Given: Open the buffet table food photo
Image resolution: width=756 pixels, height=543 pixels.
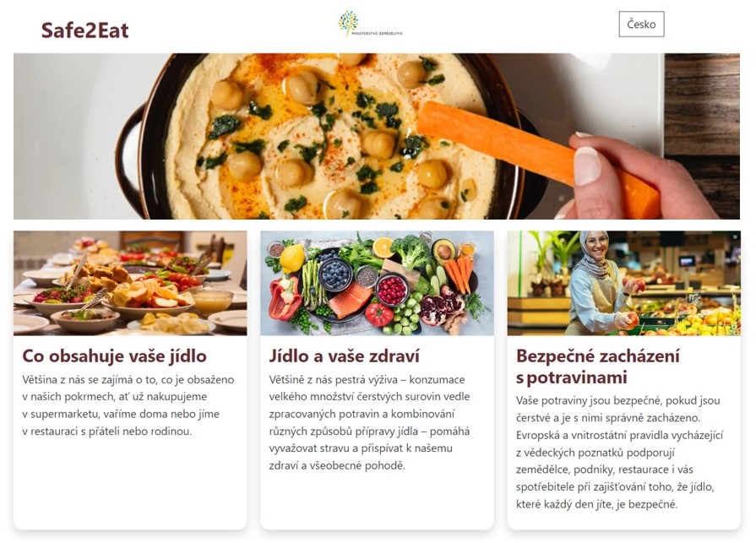Looking at the screenshot, I should [x=130, y=283].
